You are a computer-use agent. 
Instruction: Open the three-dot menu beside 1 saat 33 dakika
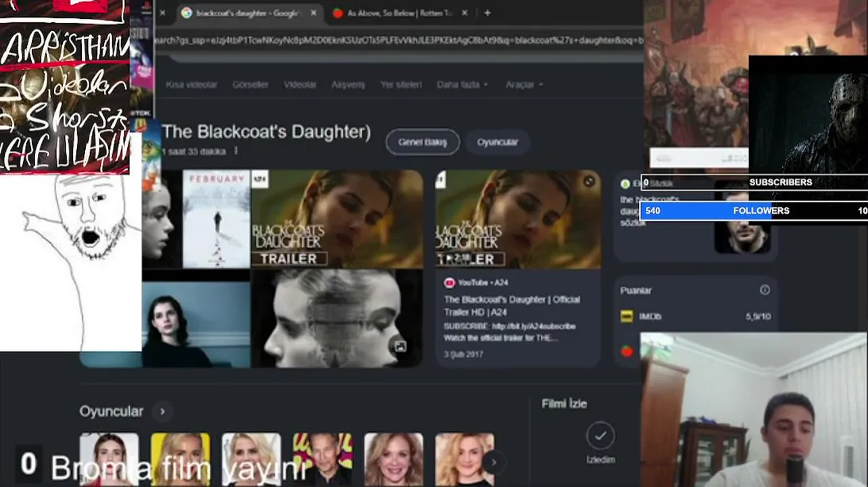[x=236, y=151]
